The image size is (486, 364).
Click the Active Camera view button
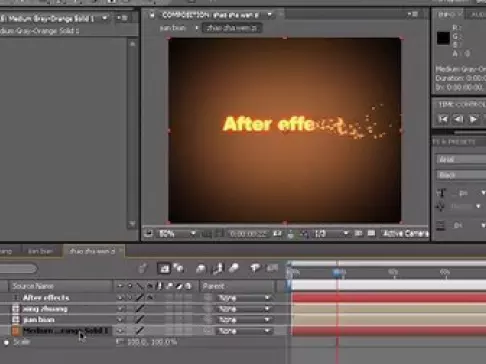click(405, 234)
